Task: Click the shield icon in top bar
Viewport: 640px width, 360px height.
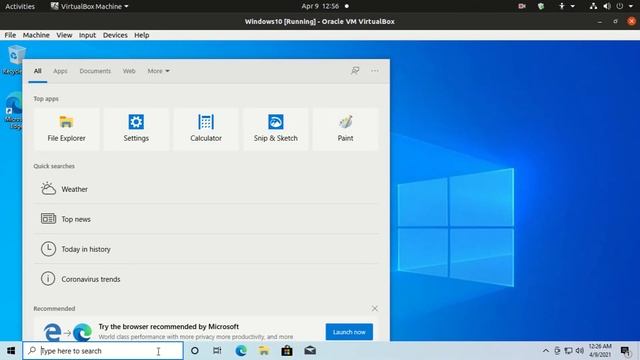Action: pyautogui.click(x=541, y=6)
